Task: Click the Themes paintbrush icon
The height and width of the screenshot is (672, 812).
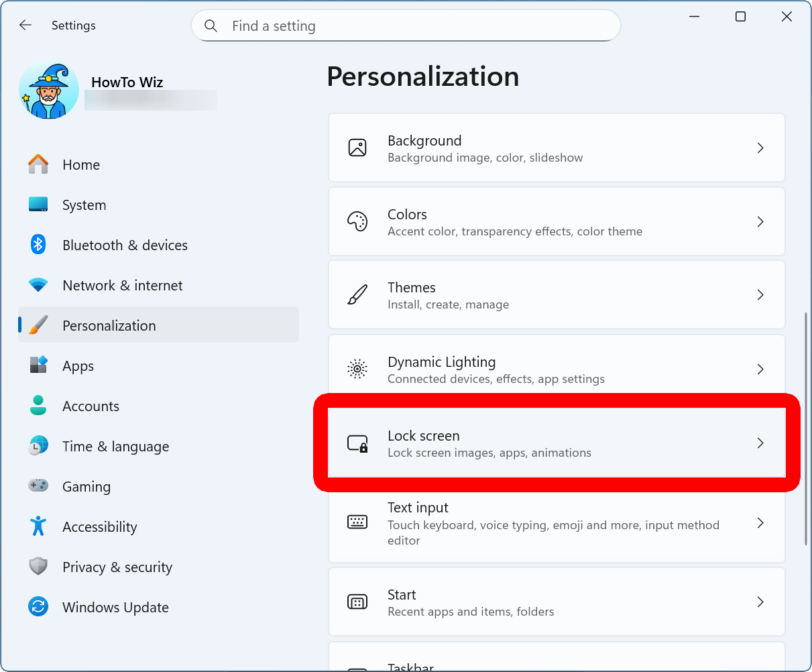Action: tap(357, 294)
